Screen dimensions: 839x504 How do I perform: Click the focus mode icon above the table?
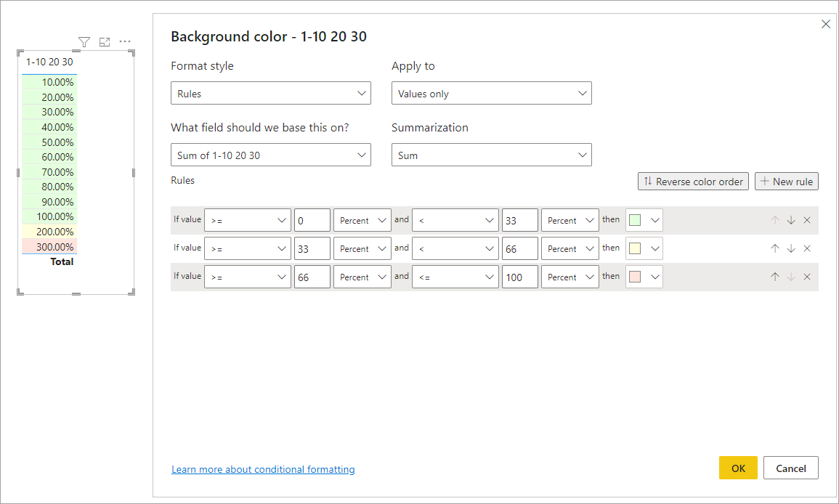tap(105, 41)
